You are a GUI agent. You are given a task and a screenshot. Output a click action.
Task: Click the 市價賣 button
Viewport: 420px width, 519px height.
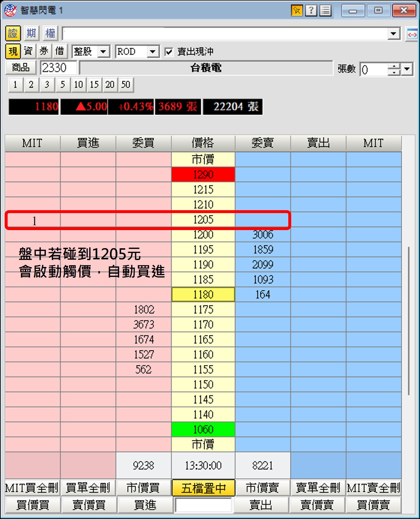[x=263, y=488]
